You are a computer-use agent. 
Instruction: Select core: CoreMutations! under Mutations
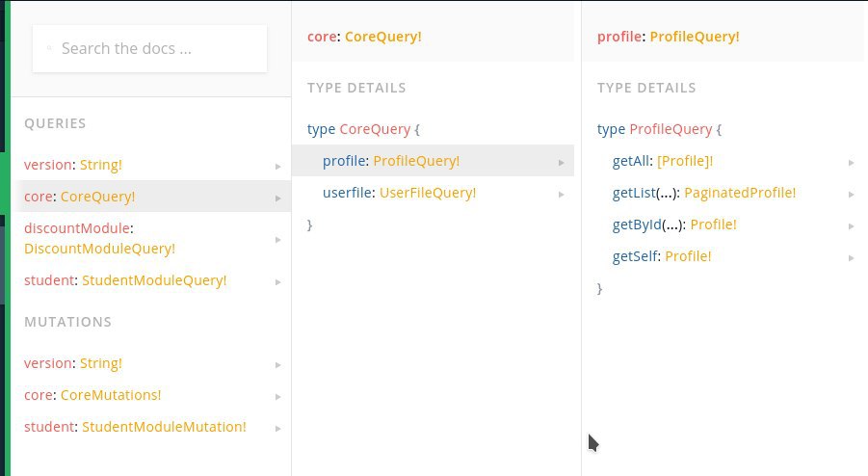pos(151,395)
